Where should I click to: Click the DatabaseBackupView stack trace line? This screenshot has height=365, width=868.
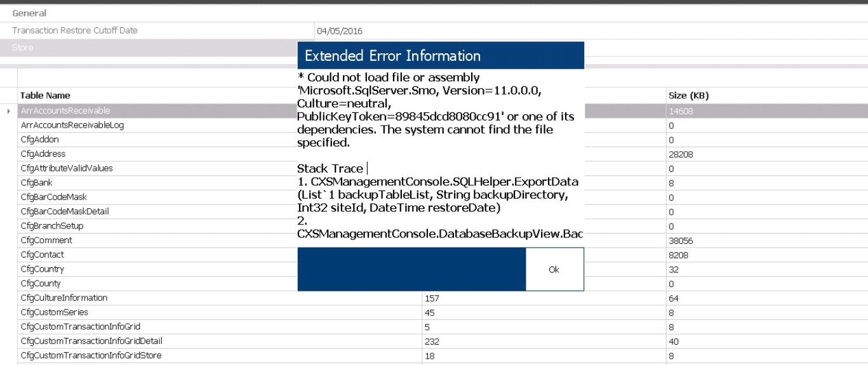(440, 234)
